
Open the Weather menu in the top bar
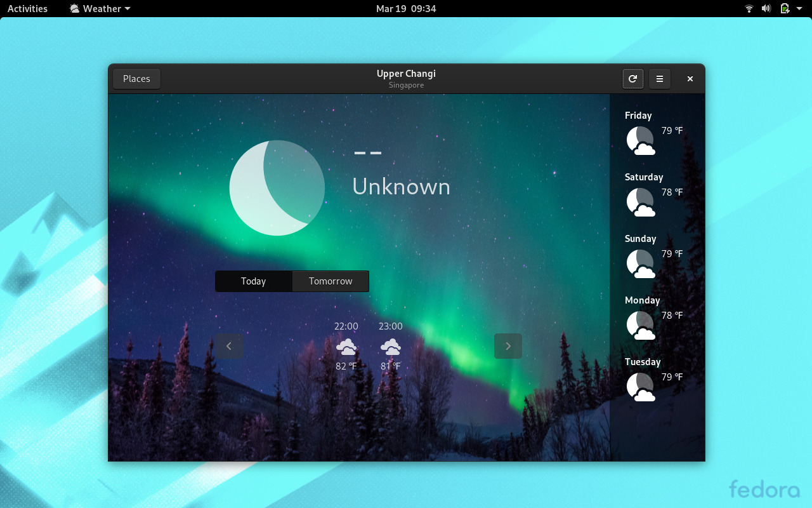[x=99, y=8]
